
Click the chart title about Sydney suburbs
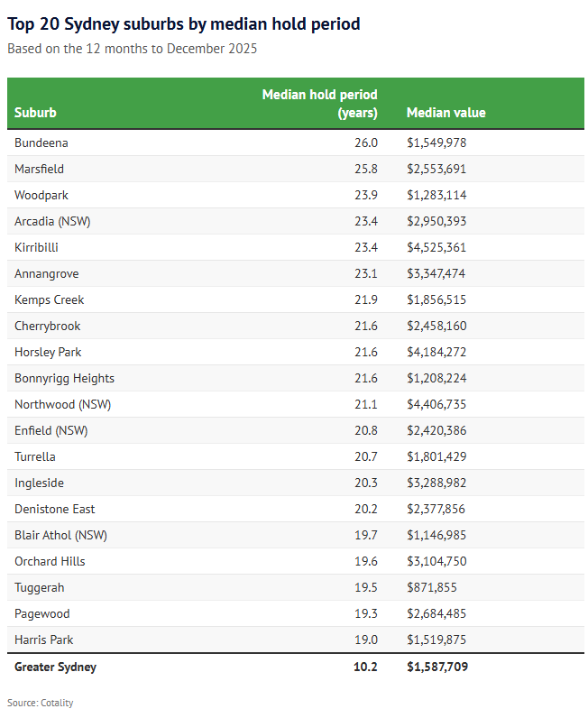(184, 24)
